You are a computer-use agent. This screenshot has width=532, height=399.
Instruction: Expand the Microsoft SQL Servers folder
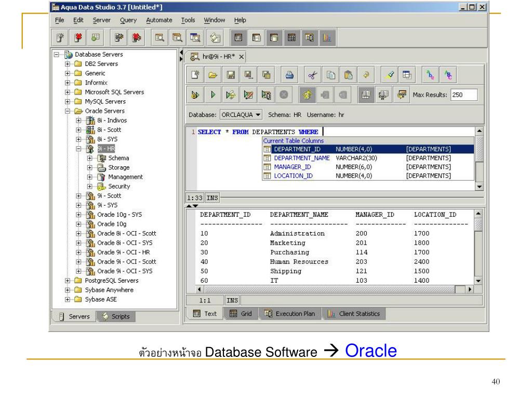tap(68, 92)
